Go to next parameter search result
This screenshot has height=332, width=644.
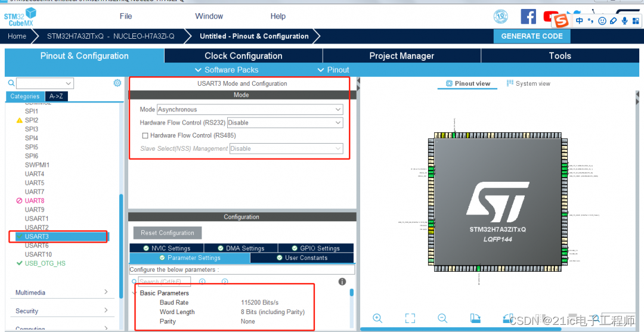pyautogui.click(x=225, y=281)
